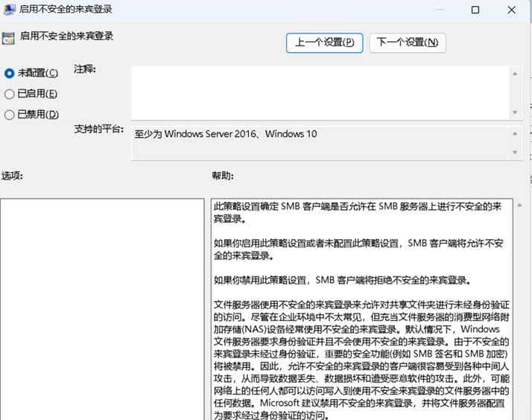
Task: Click the up arrow of the help text scrollbar
Action: (519, 205)
